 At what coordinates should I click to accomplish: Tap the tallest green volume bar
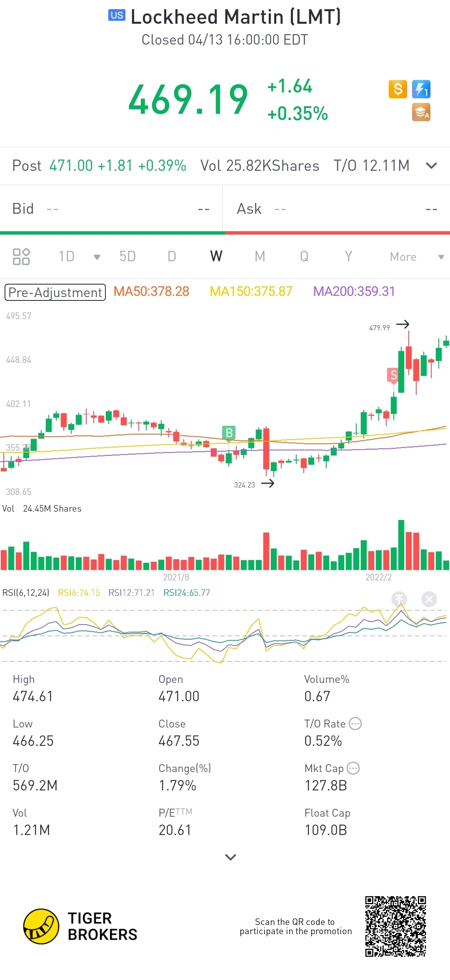click(401, 545)
